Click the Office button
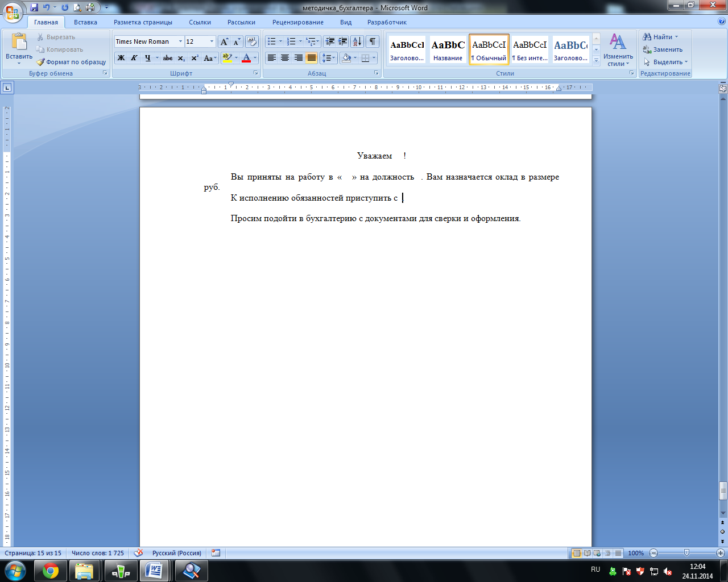 (13, 12)
